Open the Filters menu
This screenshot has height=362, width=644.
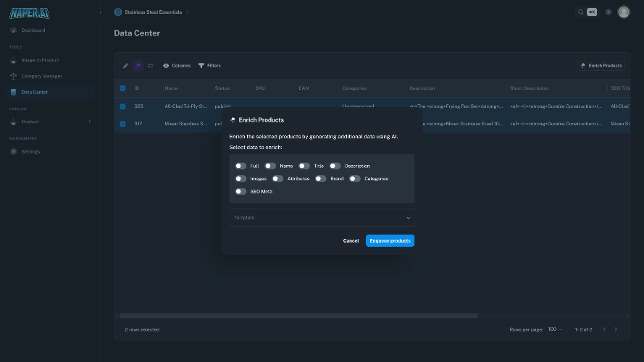coord(209,66)
